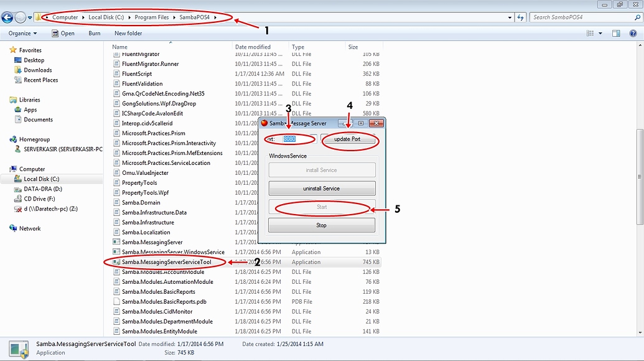This screenshot has width=644, height=361.
Task: Open the Organize dropdown menu
Action: (x=24, y=33)
